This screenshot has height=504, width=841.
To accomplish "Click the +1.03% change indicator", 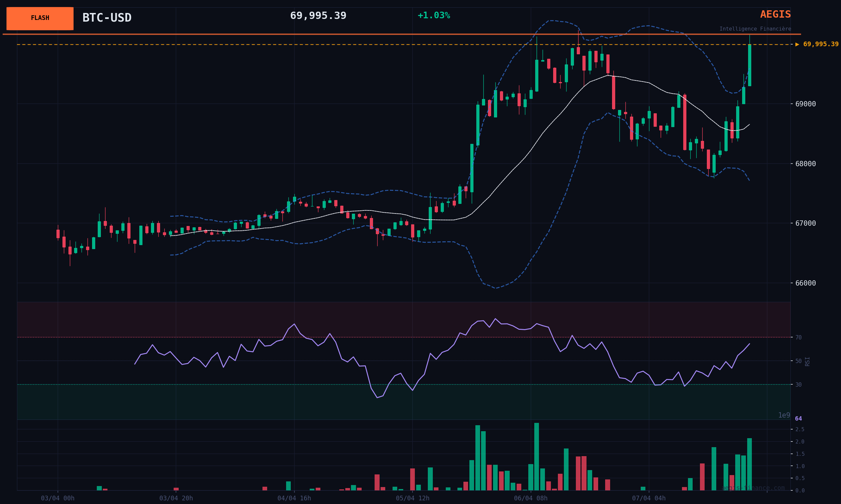I will 433,16.
